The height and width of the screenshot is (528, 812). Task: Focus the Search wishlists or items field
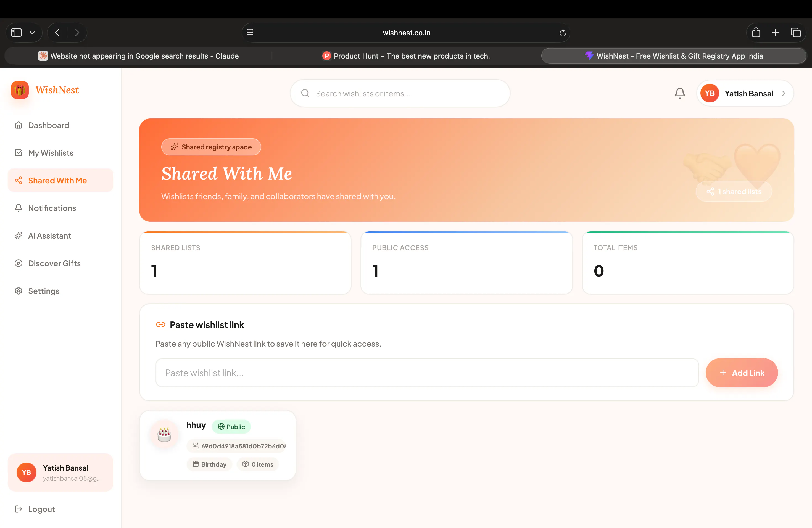point(400,93)
